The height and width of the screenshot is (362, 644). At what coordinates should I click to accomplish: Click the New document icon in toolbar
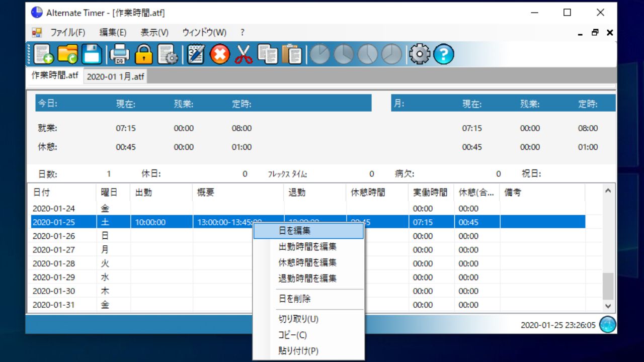[x=44, y=54]
